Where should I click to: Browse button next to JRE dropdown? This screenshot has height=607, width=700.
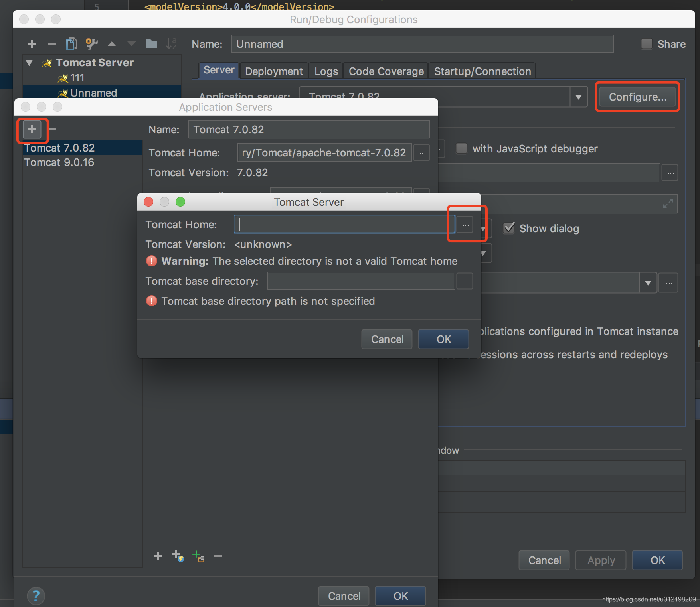coord(669,283)
